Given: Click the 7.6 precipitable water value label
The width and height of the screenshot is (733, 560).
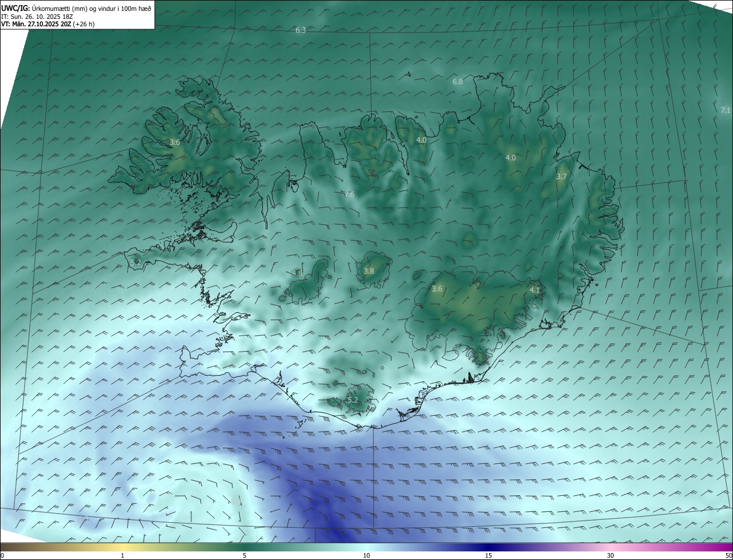Looking at the screenshot, I should click(x=349, y=195).
